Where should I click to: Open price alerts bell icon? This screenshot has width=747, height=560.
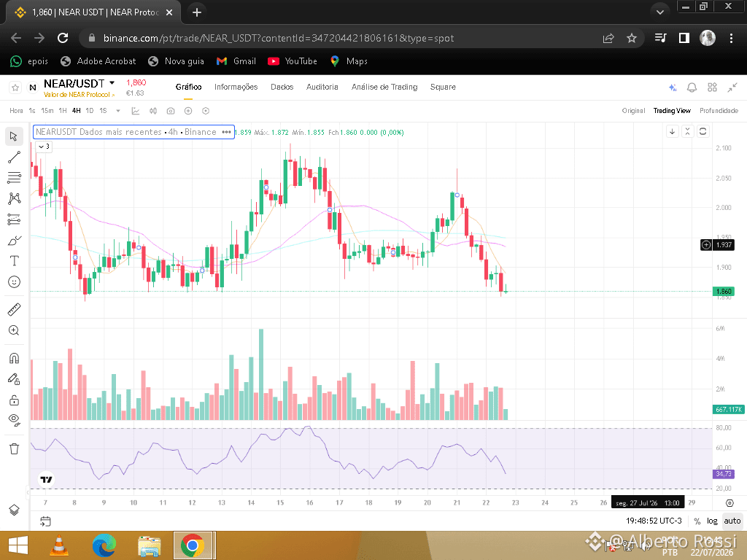(692, 87)
